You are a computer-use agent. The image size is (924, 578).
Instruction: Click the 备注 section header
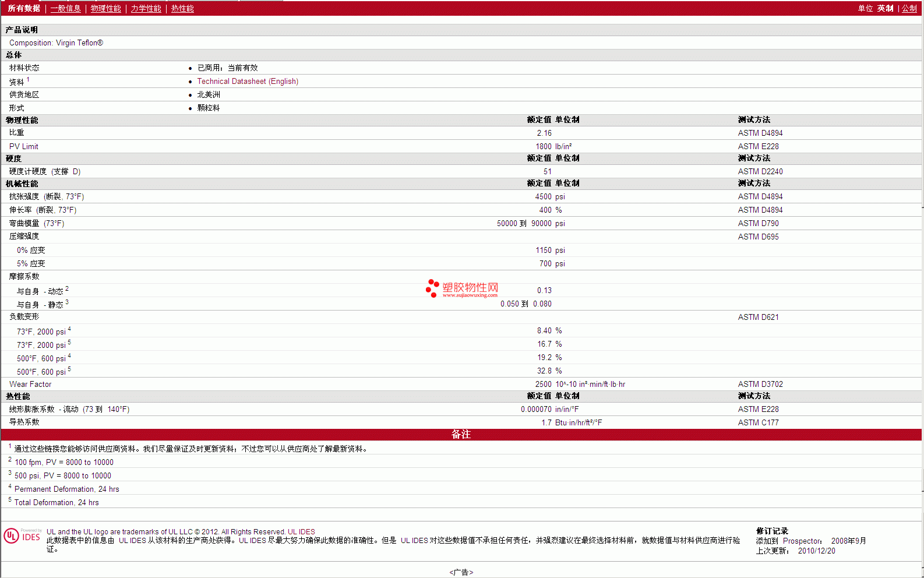coord(461,435)
